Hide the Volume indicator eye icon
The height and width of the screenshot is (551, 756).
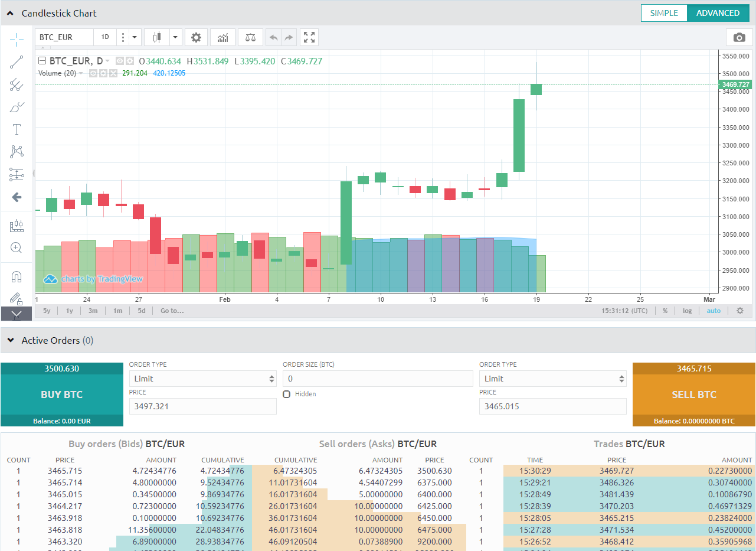pos(93,73)
